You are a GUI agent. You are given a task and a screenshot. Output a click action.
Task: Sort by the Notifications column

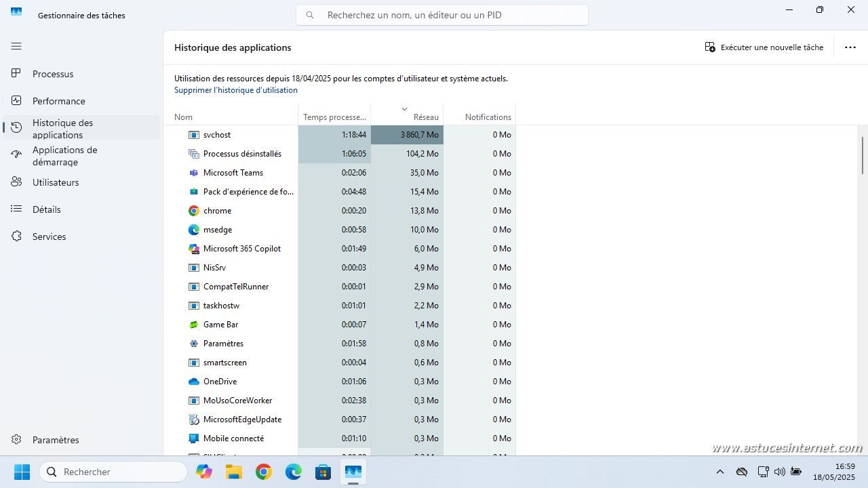point(479,114)
